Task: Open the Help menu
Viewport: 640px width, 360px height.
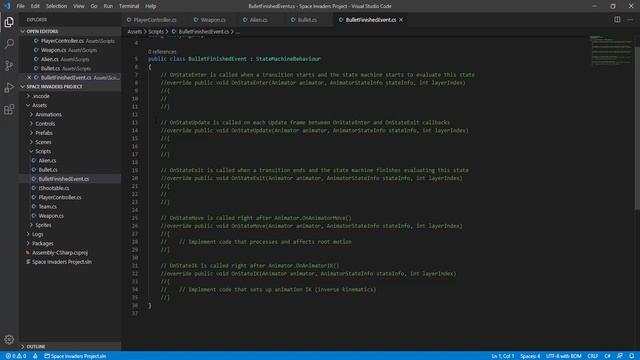Action: click(x=151, y=6)
